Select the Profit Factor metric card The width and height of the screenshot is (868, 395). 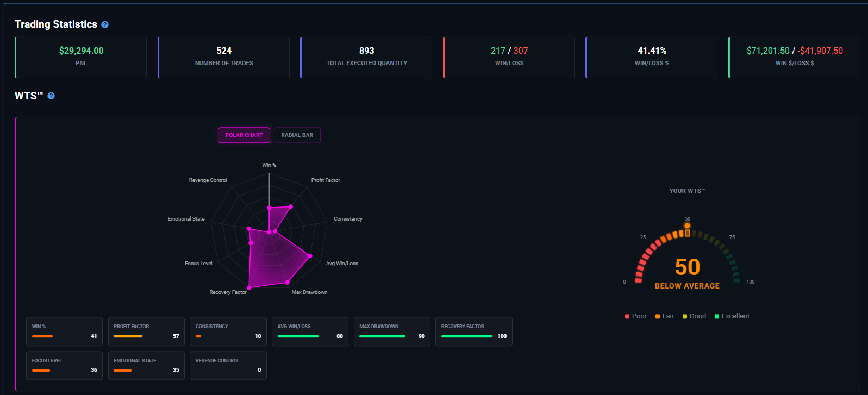coord(146,331)
